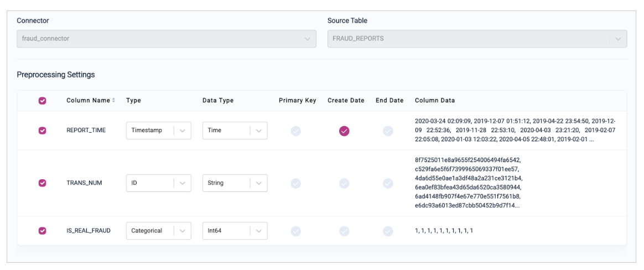Set REPORT_TIME as End Date
The width and height of the screenshot is (644, 270).
pos(388,131)
